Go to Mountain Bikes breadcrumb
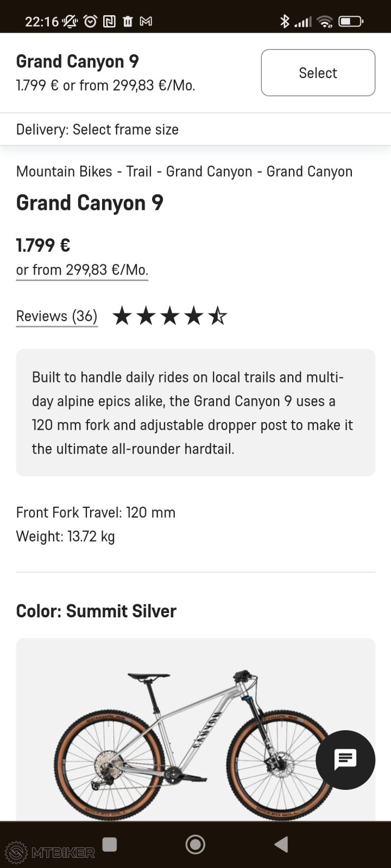The width and height of the screenshot is (391, 868). click(65, 171)
